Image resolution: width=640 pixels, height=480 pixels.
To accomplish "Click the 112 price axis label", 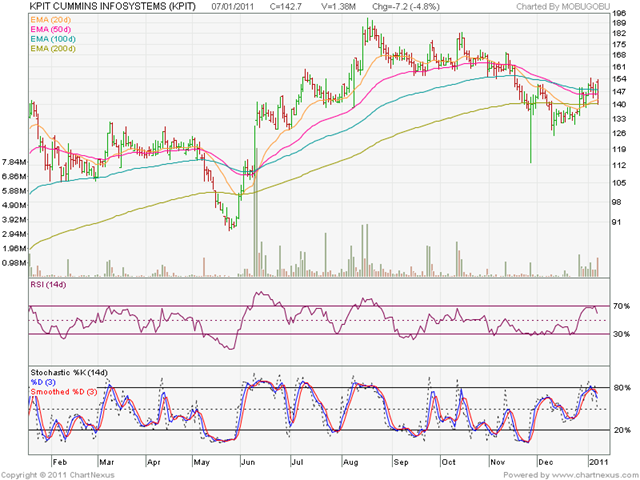I will coord(619,166).
